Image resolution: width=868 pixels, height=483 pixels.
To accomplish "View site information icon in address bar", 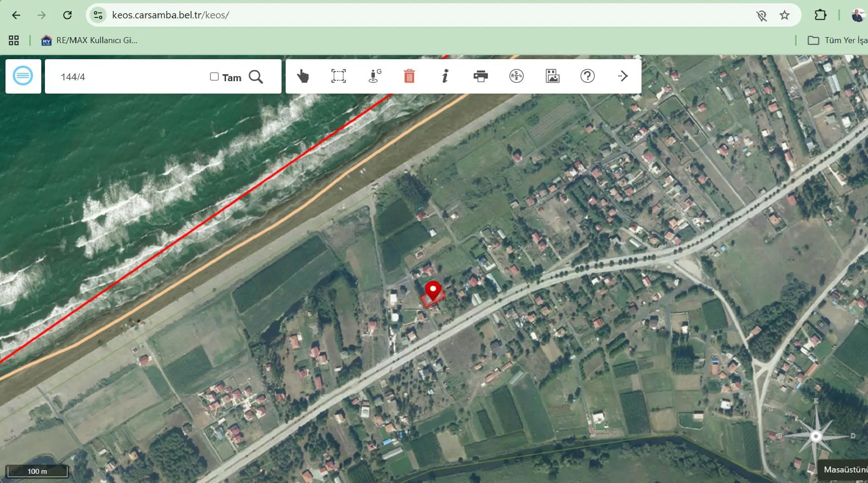I will [98, 15].
